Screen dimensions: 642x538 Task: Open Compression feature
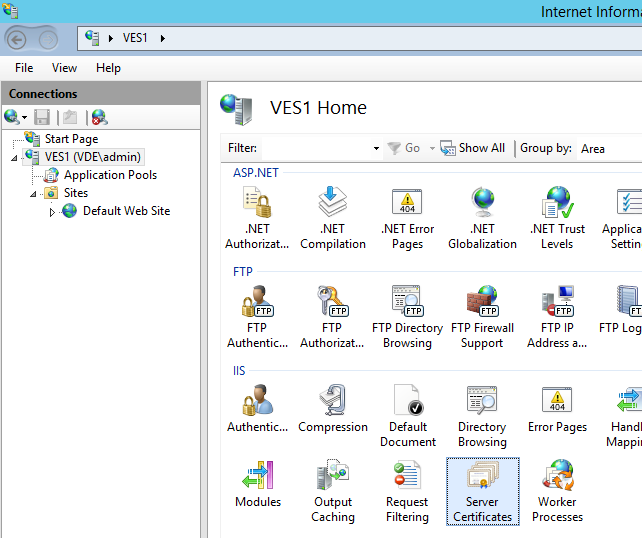pyautogui.click(x=332, y=408)
